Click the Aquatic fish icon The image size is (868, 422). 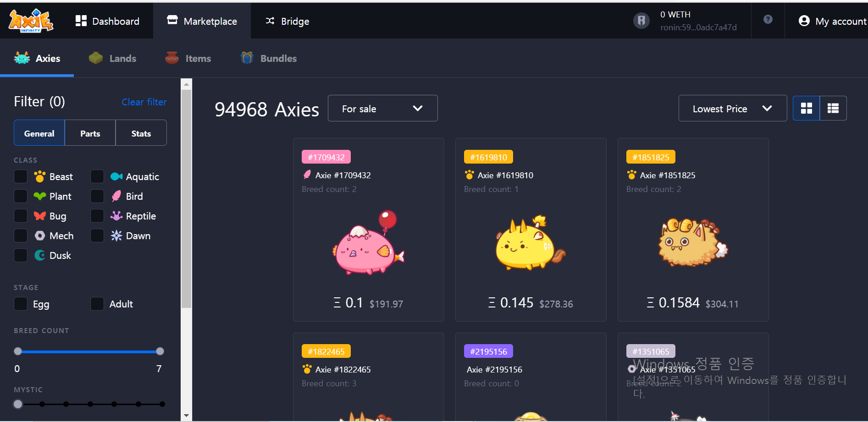click(116, 176)
